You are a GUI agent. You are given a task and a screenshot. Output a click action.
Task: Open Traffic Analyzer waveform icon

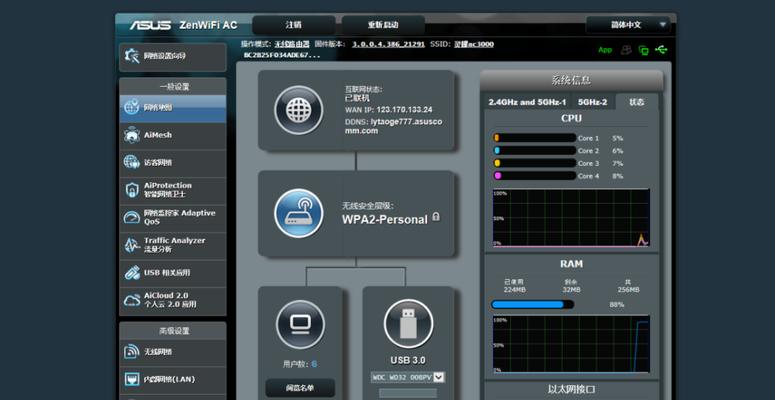132,245
